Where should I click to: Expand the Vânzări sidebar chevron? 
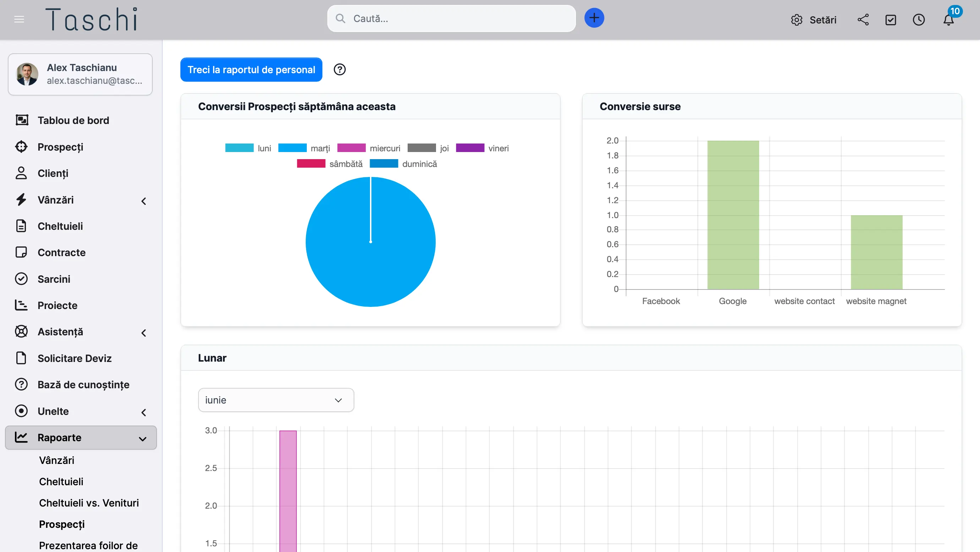[x=143, y=201]
